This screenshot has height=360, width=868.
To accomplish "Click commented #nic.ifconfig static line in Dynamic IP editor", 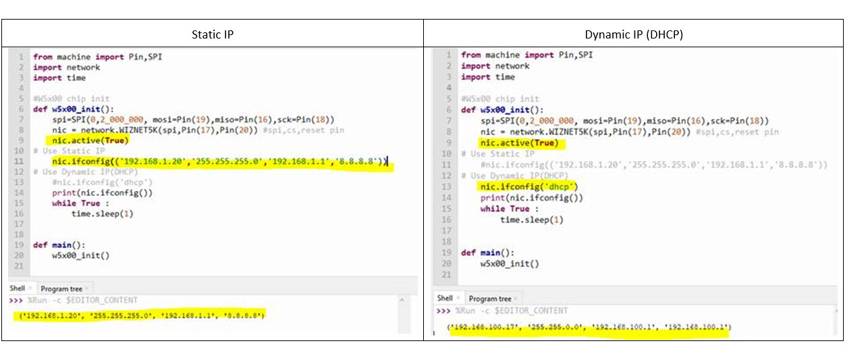I will tap(654, 165).
